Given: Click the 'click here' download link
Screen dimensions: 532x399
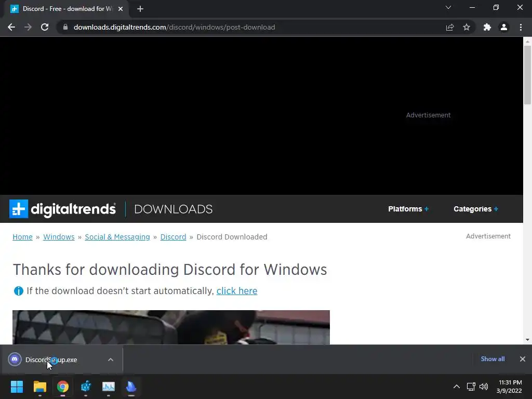Looking at the screenshot, I should pyautogui.click(x=237, y=291).
